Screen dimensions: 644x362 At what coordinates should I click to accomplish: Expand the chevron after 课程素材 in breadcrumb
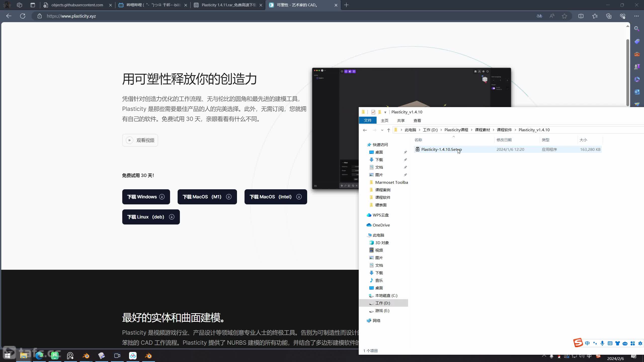click(x=493, y=130)
